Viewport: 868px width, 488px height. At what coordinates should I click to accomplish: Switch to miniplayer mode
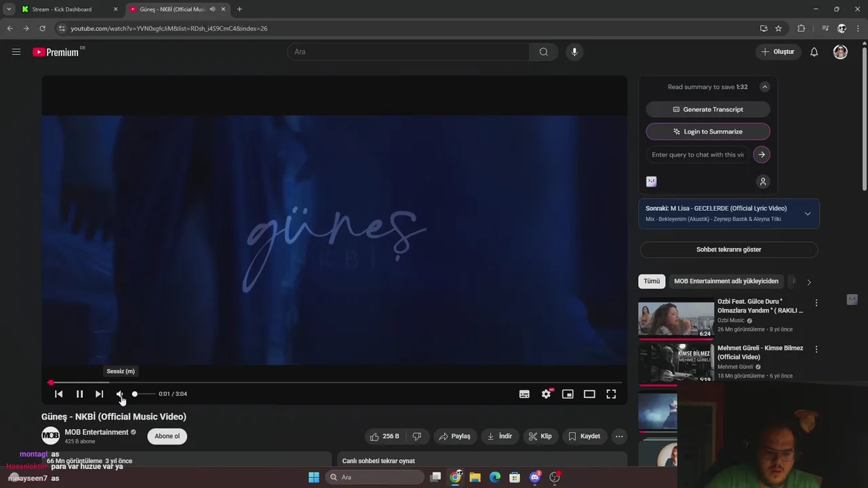pyautogui.click(x=568, y=394)
